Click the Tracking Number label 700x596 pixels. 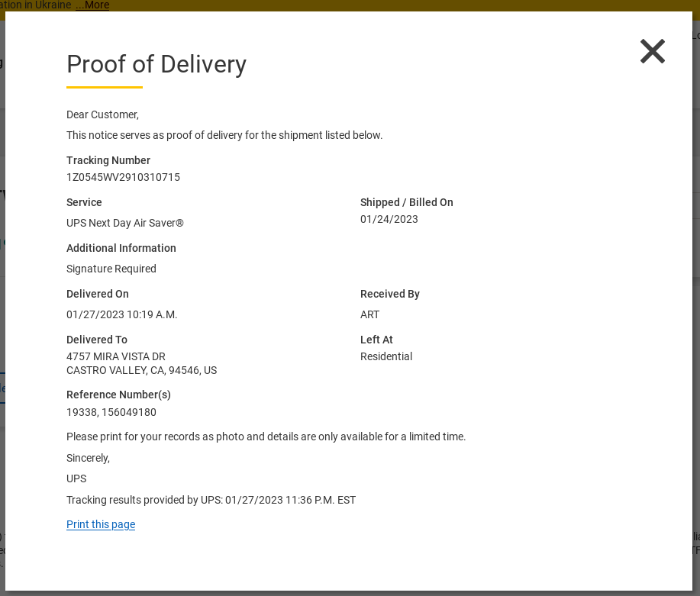[108, 160]
